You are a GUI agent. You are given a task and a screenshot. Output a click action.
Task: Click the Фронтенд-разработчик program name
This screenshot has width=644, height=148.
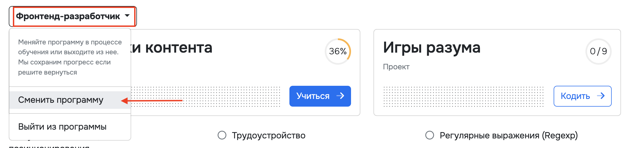point(68,16)
